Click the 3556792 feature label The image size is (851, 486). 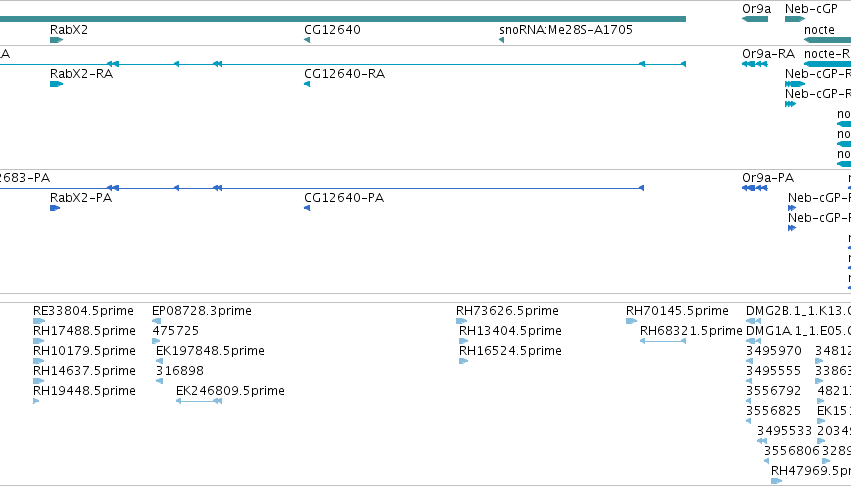tap(773, 391)
